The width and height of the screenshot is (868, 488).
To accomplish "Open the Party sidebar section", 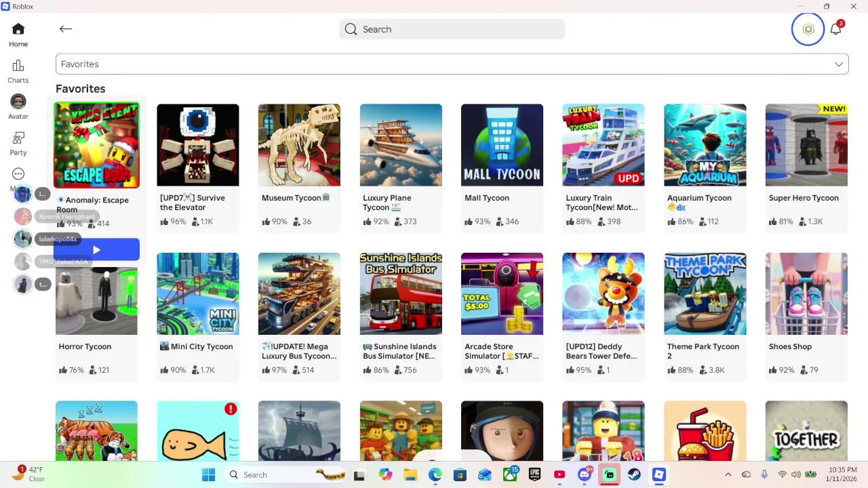I will point(18,143).
